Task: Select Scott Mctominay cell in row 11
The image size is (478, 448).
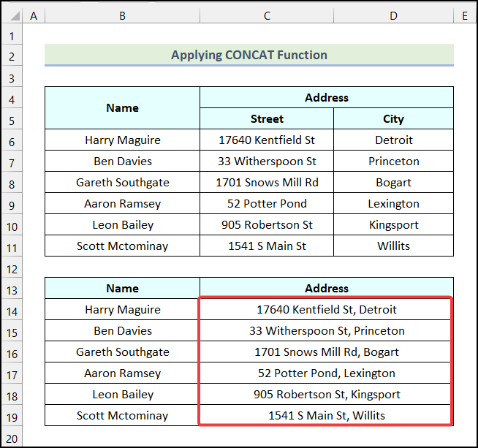Action: 122,246
